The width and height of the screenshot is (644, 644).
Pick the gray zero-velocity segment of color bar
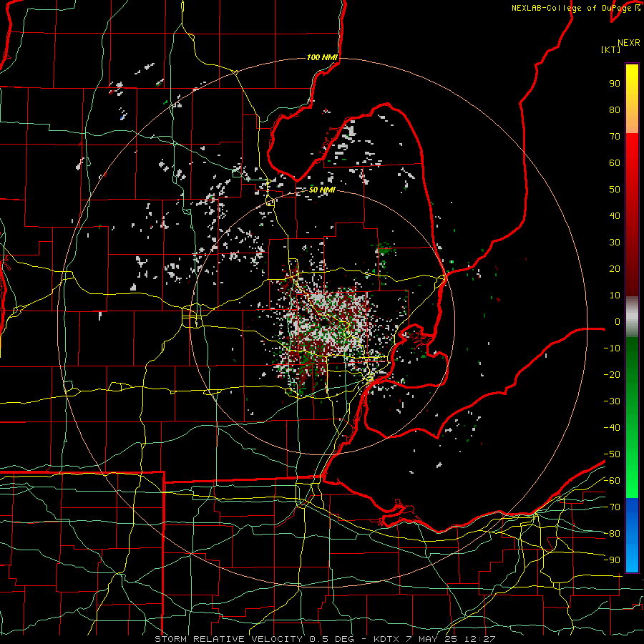click(632, 316)
